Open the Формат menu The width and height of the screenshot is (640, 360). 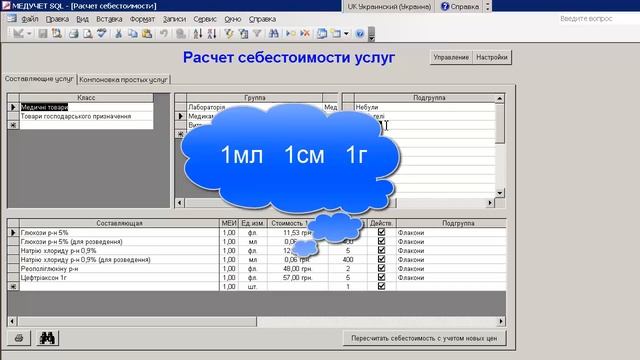tap(142, 19)
